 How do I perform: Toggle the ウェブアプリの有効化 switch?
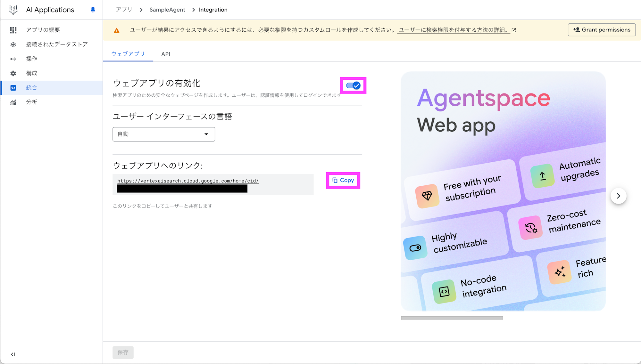(x=353, y=85)
